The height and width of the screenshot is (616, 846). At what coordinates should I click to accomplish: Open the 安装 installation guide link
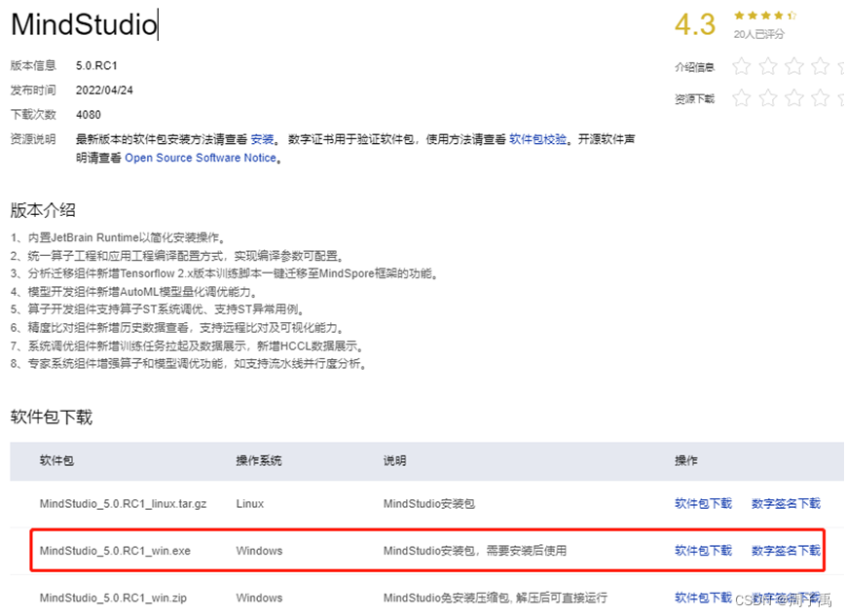tap(263, 139)
